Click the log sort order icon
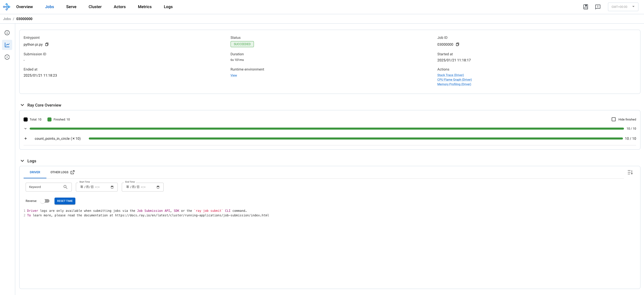The width and height of the screenshot is (644, 295). tap(630, 172)
